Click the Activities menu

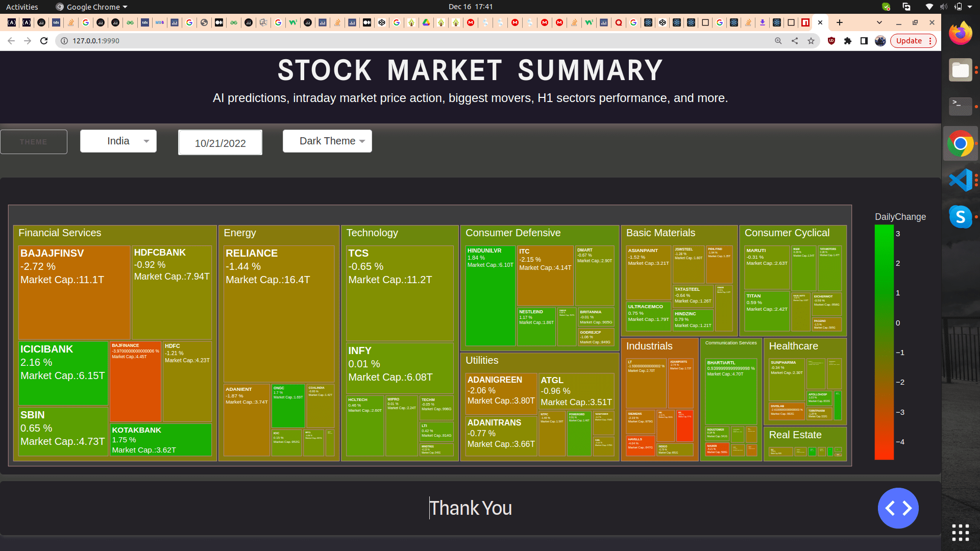coord(21,7)
